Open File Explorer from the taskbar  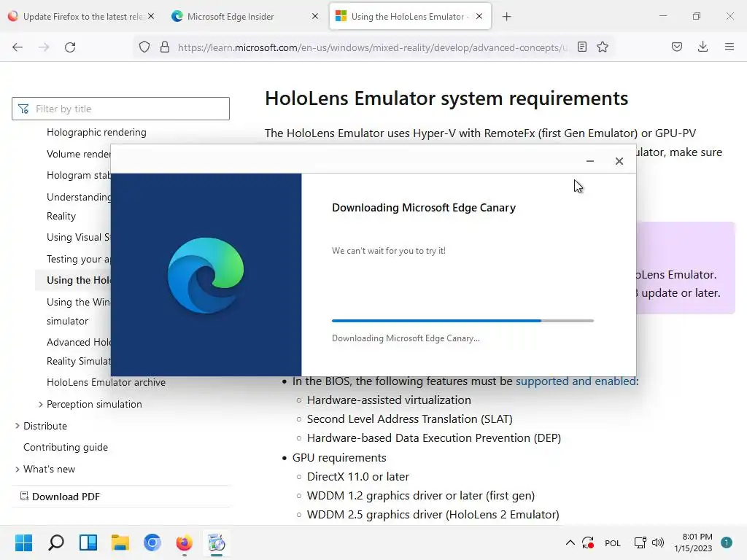pyautogui.click(x=120, y=542)
